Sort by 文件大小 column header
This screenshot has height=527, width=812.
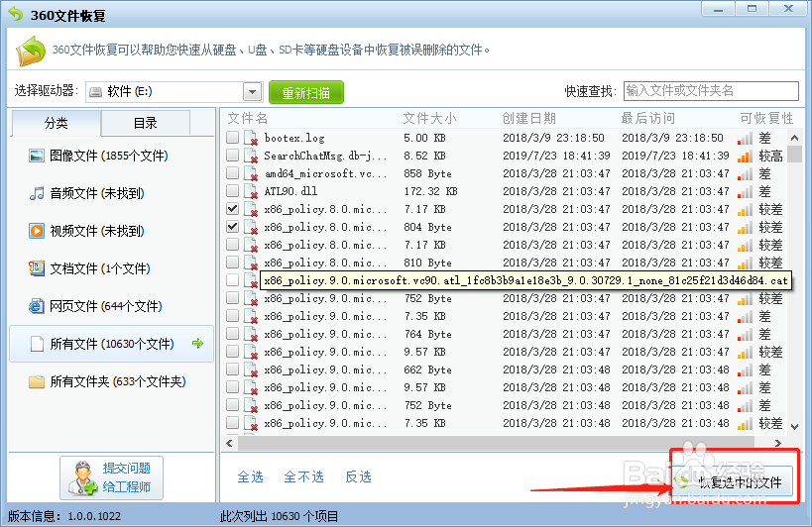point(430,119)
